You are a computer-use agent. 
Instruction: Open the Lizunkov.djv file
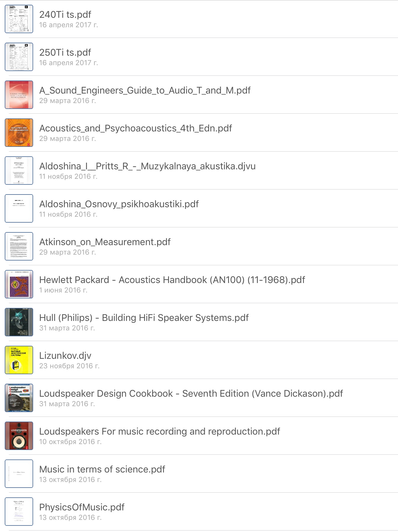[x=65, y=356]
